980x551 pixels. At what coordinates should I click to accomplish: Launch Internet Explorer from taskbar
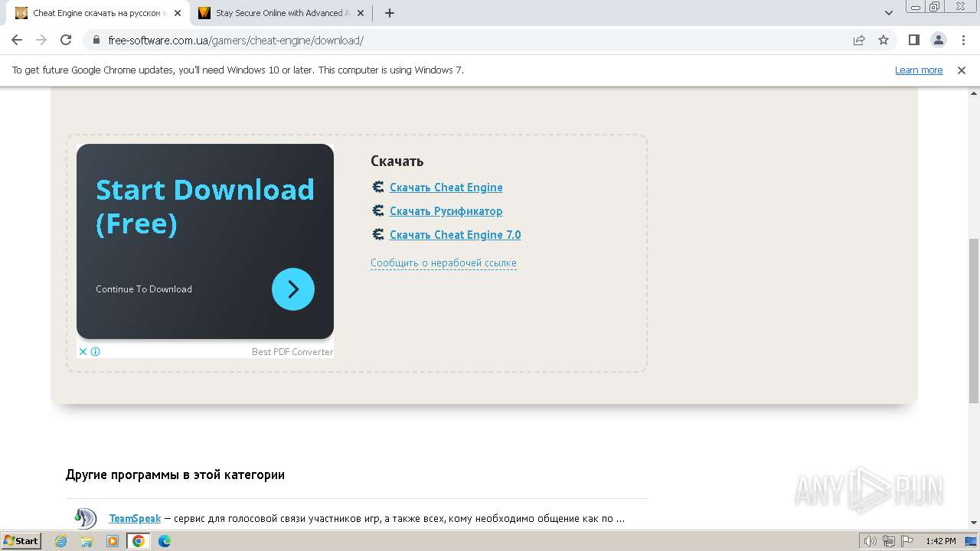click(61, 541)
